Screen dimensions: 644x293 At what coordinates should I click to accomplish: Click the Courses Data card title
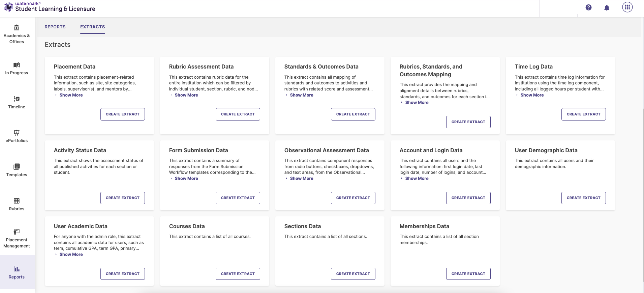tap(187, 227)
